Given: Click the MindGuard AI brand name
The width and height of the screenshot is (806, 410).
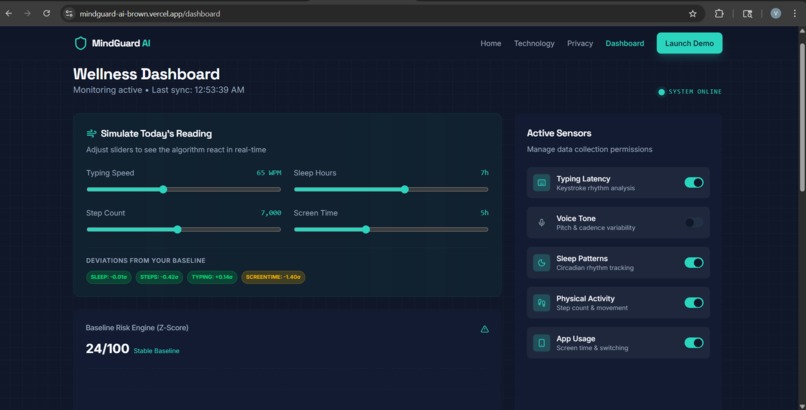Looking at the screenshot, I should 121,43.
